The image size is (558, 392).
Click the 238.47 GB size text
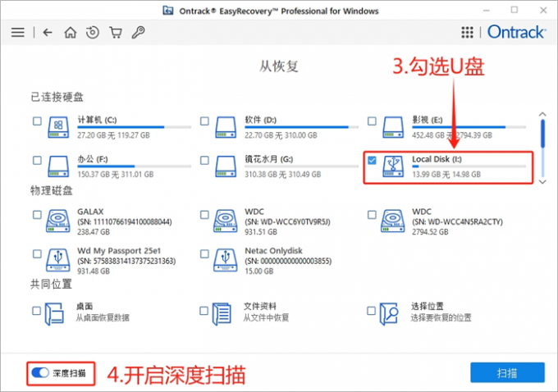[94, 232]
